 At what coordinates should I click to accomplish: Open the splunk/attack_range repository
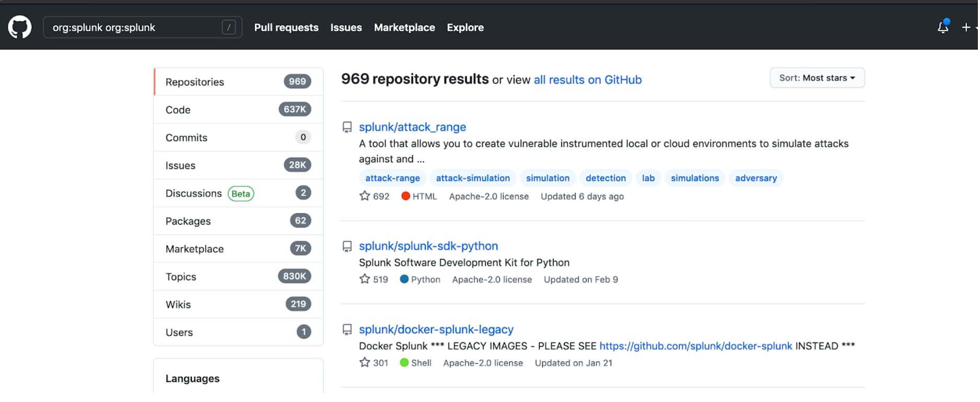[412, 127]
